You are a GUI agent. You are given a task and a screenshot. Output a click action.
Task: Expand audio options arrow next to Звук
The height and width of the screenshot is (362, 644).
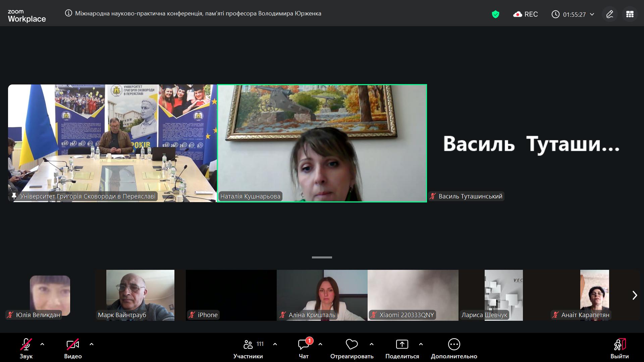coord(42,344)
